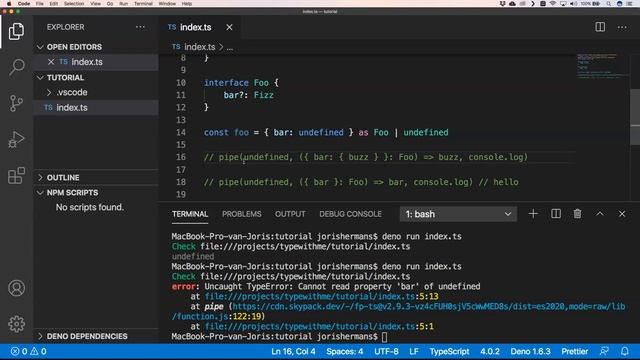Open Wi-Fi status in macOS menu bar

pyautogui.click(x=553, y=4)
